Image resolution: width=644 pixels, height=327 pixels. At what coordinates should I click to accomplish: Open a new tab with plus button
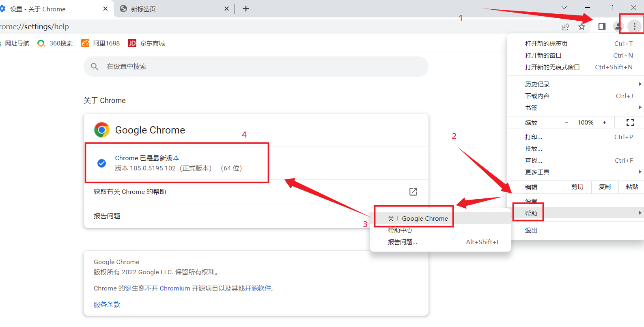[246, 9]
